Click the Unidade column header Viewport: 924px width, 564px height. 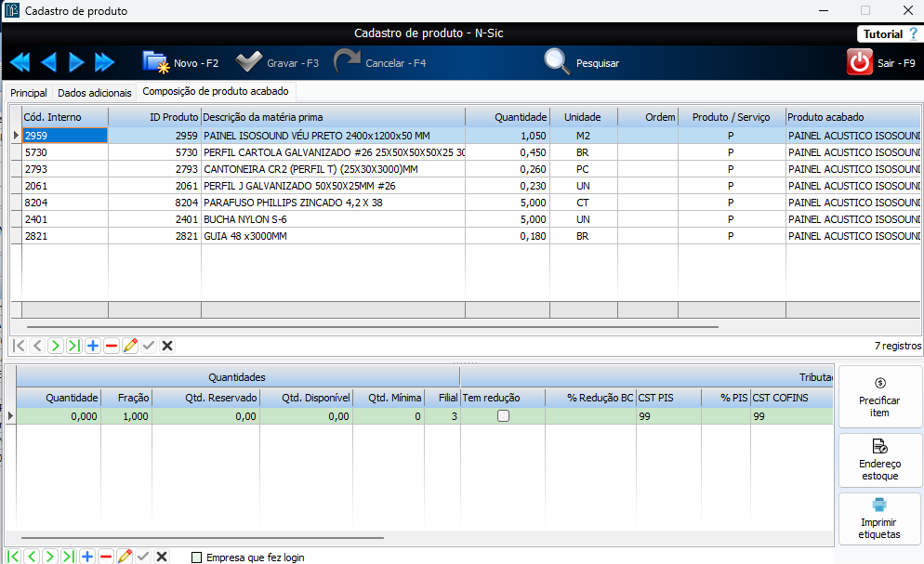[x=584, y=117]
